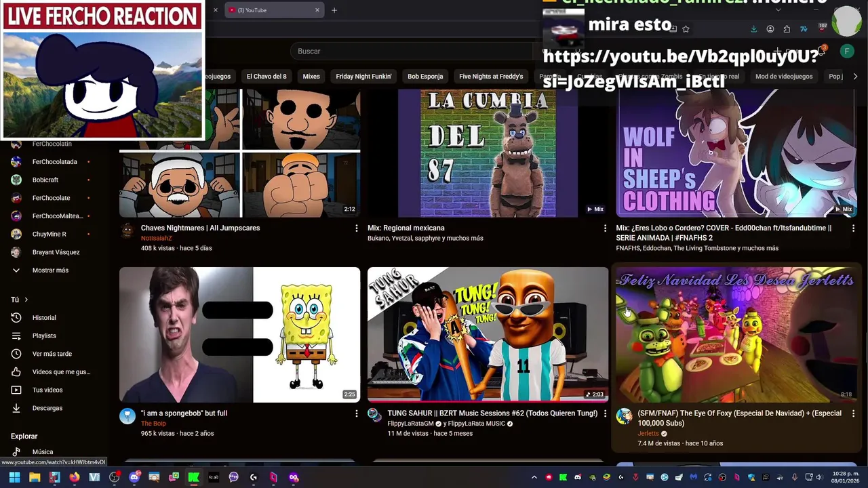Play Chaves Nightmares thumbnail
Viewport: 868px width, 488px height.
(x=239, y=153)
